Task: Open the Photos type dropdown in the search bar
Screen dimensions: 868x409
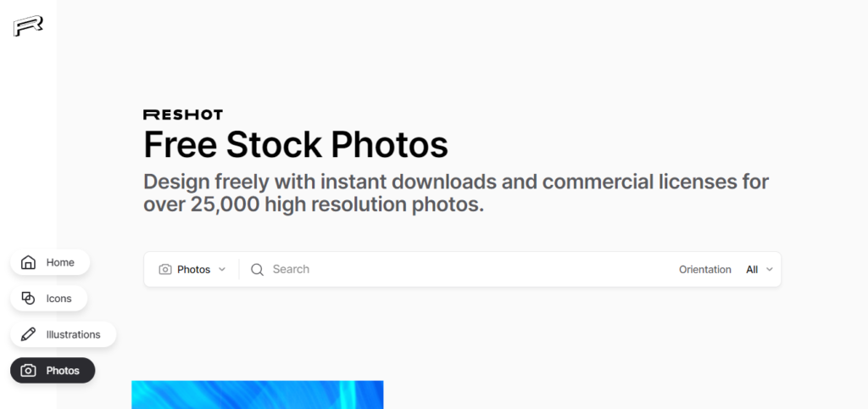Action: [x=192, y=269]
